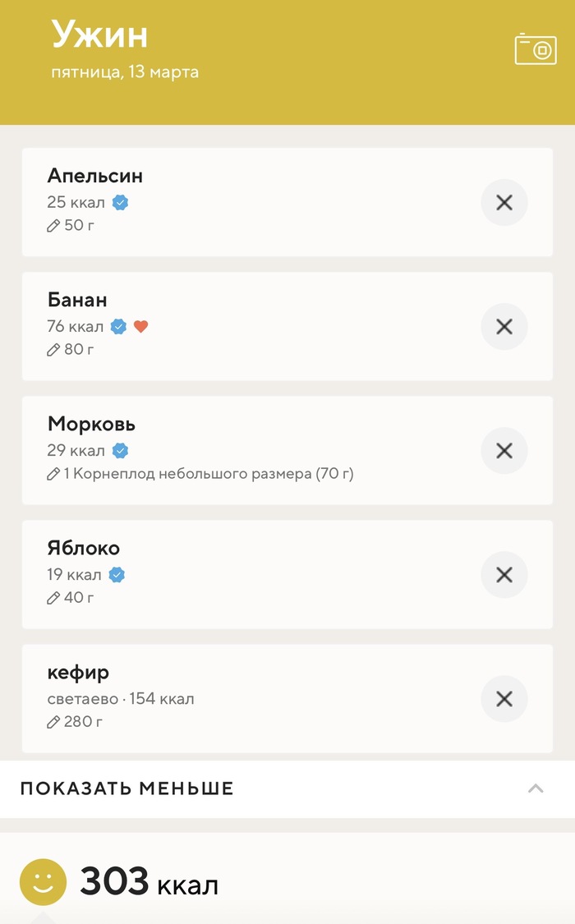Toggle the heart favorite on Банан

[140, 327]
